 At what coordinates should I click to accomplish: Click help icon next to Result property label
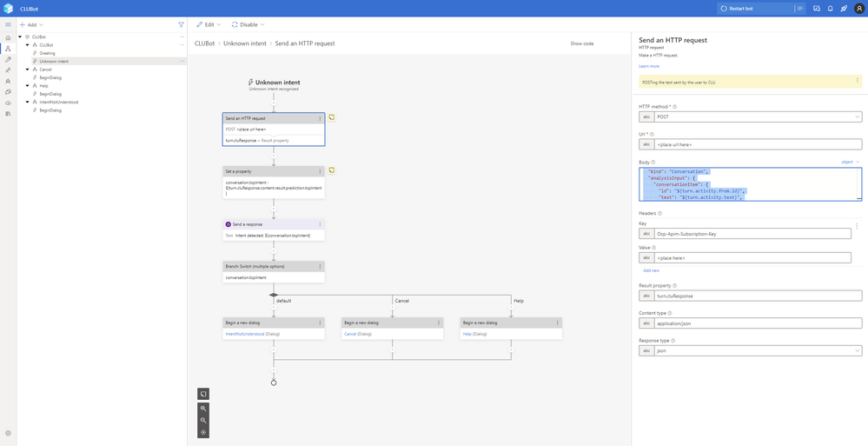[674, 286]
